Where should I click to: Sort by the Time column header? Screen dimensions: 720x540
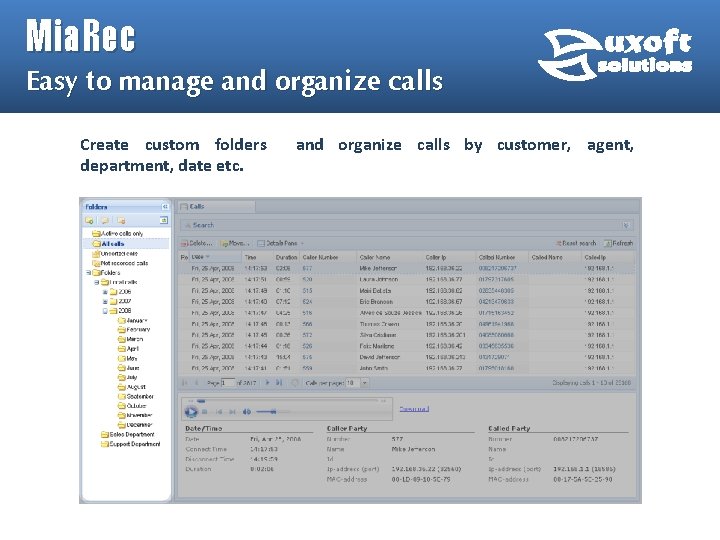258,258
